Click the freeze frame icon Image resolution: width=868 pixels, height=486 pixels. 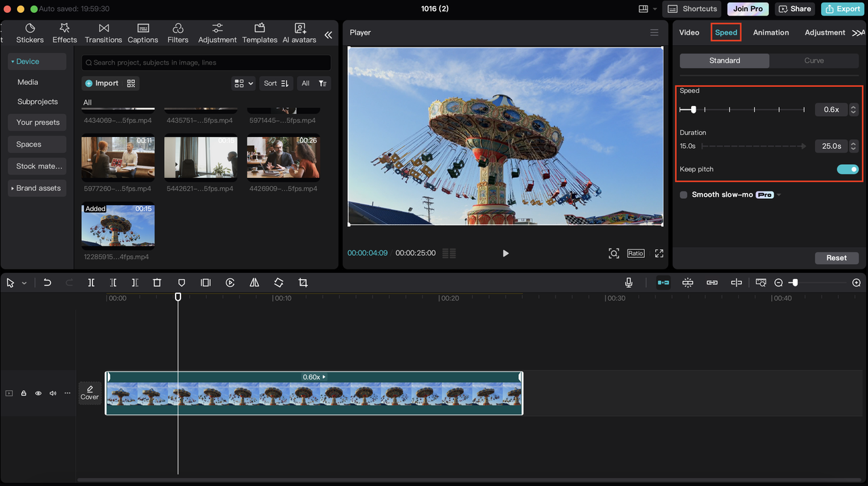[205, 282]
